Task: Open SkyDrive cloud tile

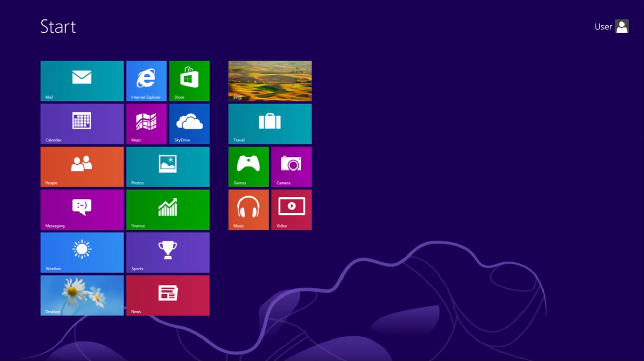Action: click(189, 124)
